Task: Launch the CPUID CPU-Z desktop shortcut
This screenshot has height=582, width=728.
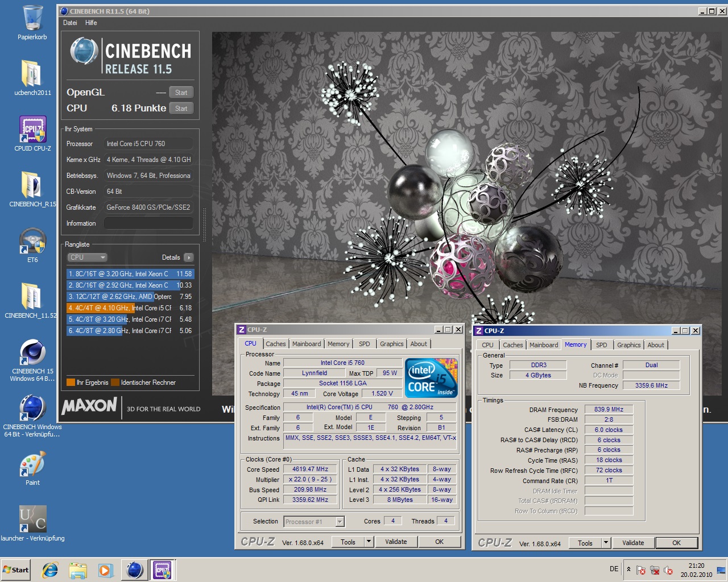Action: (32, 129)
